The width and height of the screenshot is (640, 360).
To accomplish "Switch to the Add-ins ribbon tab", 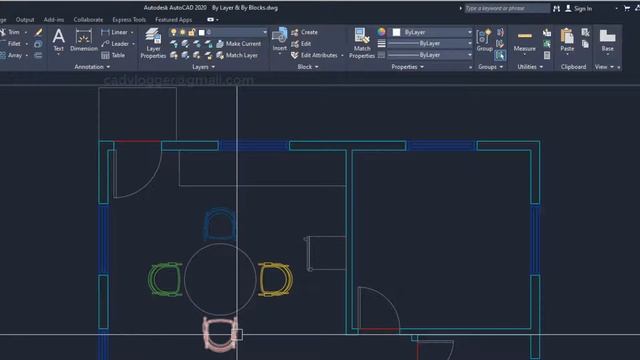I will point(54,20).
